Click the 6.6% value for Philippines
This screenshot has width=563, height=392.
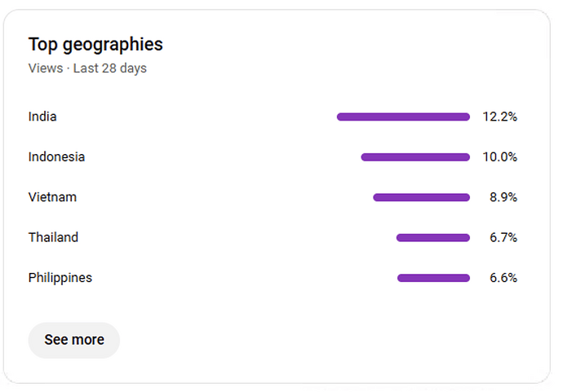click(x=503, y=278)
